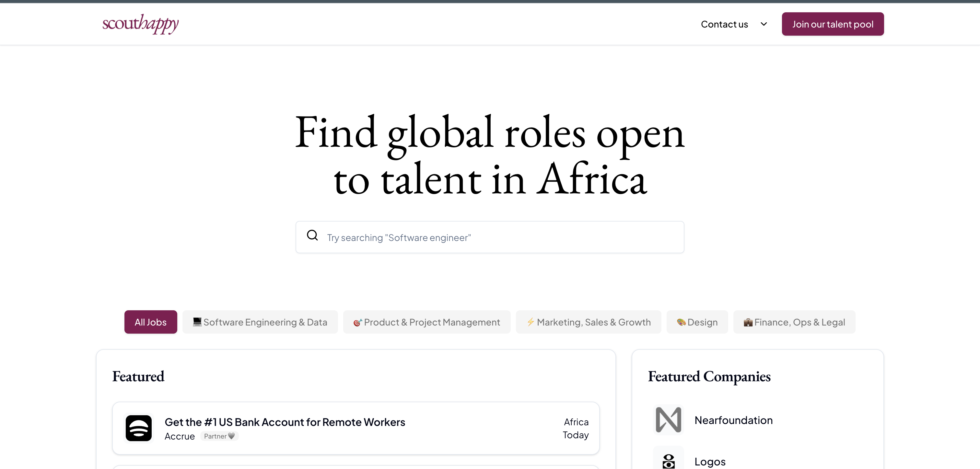Image resolution: width=980 pixels, height=469 pixels.
Task: Expand the Contact us dropdown chevron
Action: [764, 24]
